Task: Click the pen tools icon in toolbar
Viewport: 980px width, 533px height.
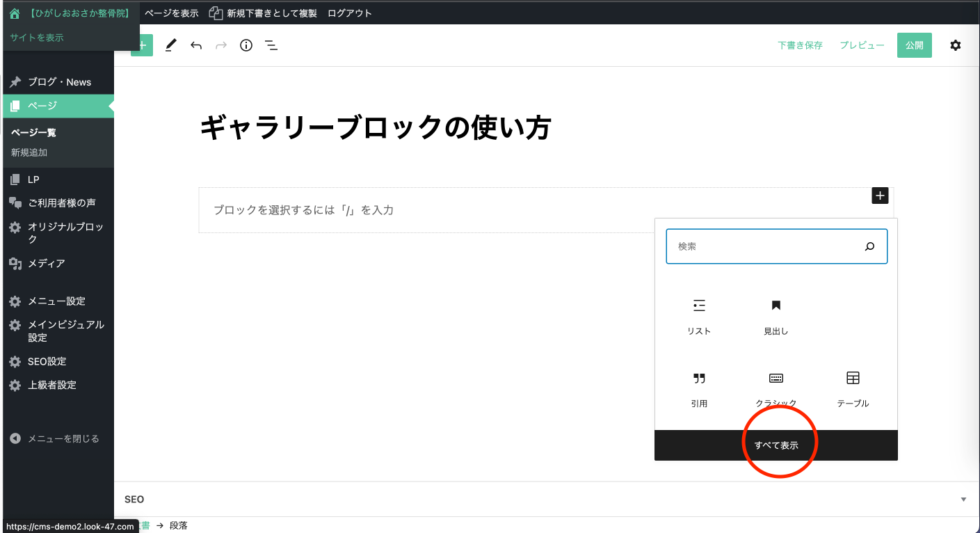Action: pyautogui.click(x=170, y=45)
